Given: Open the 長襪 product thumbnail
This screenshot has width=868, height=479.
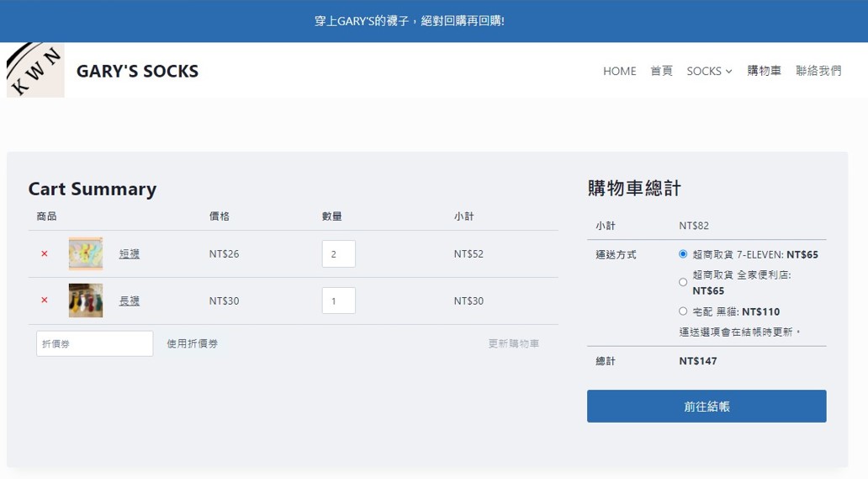Looking at the screenshot, I should pos(86,301).
